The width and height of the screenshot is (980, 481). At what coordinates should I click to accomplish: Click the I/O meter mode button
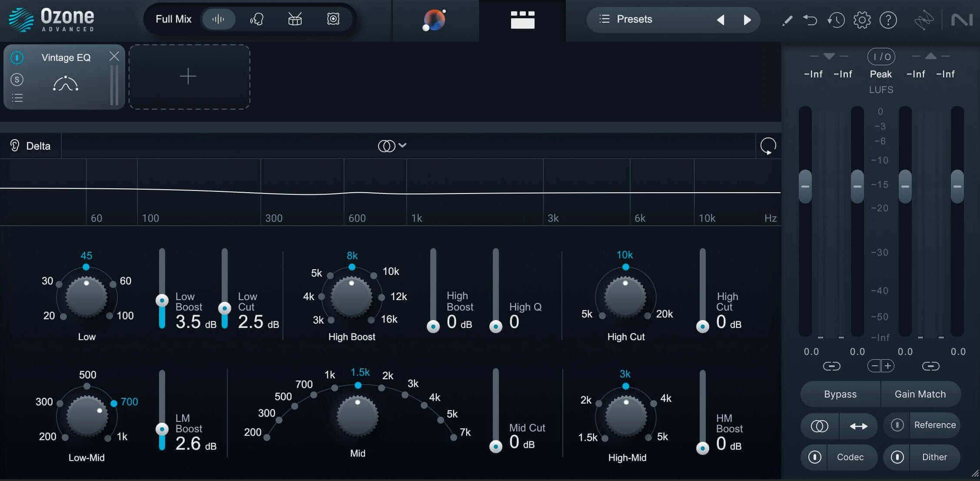point(881,57)
